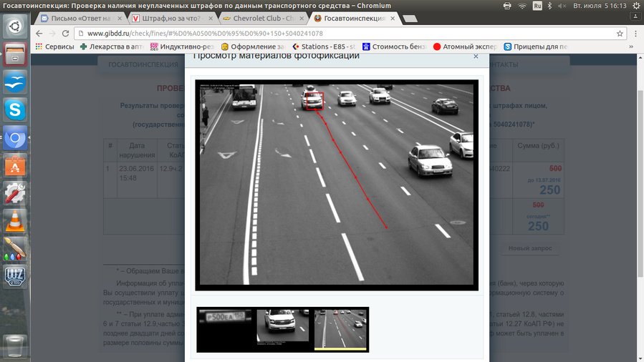Open the Trash in the dock
This screenshot has width=644, height=362.
click(x=15, y=347)
